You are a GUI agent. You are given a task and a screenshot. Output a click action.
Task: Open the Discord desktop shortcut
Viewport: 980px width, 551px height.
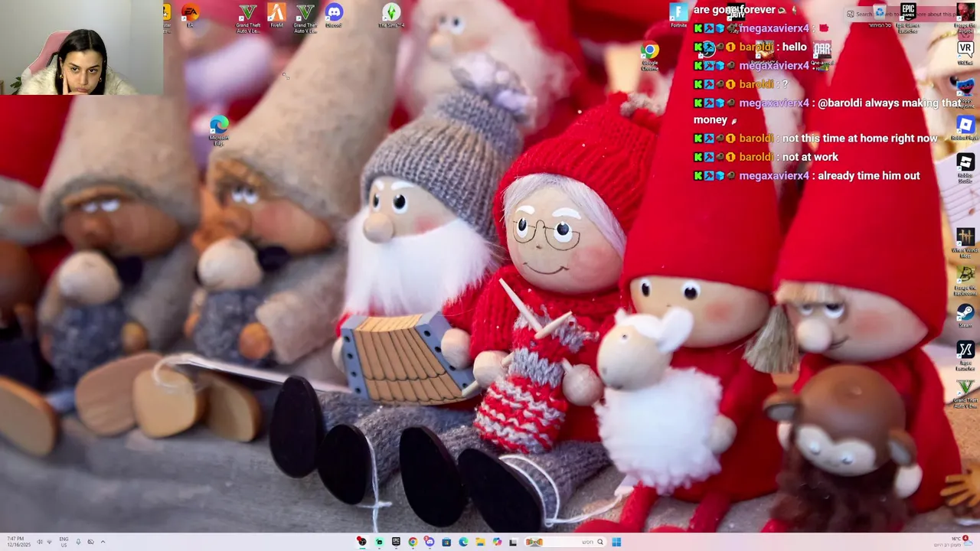pyautogui.click(x=334, y=15)
